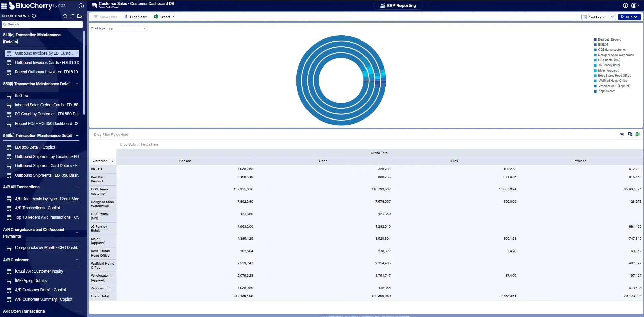The image size is (644, 317).
Task: Collapse 850(i) Transaction Maintenance Detail section
Action: 77,84
